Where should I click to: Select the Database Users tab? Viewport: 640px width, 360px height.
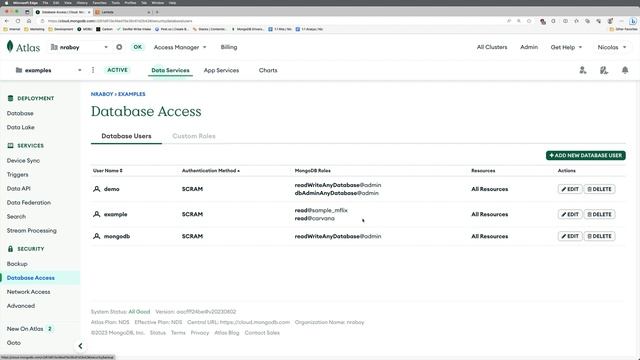tap(126, 136)
